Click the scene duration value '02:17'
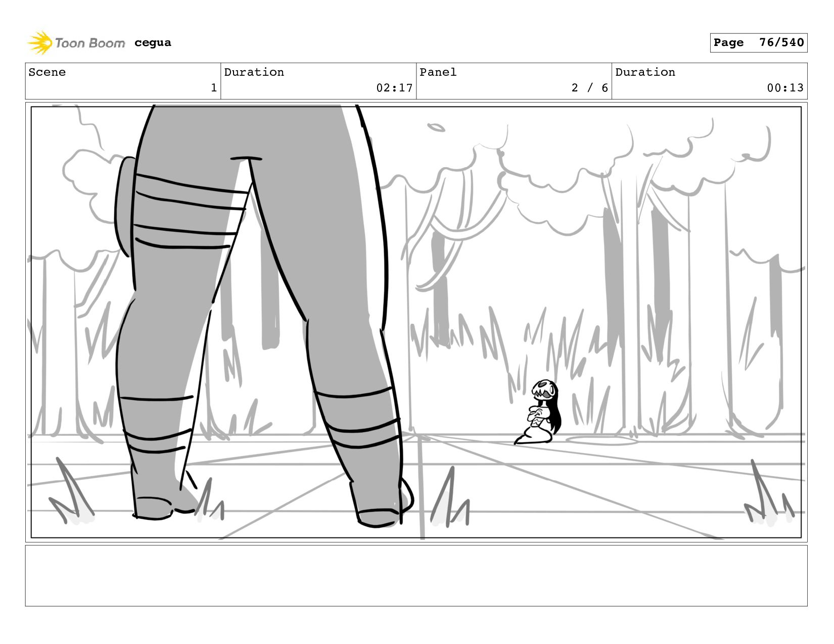This screenshot has height=644, width=834. pyautogui.click(x=394, y=88)
